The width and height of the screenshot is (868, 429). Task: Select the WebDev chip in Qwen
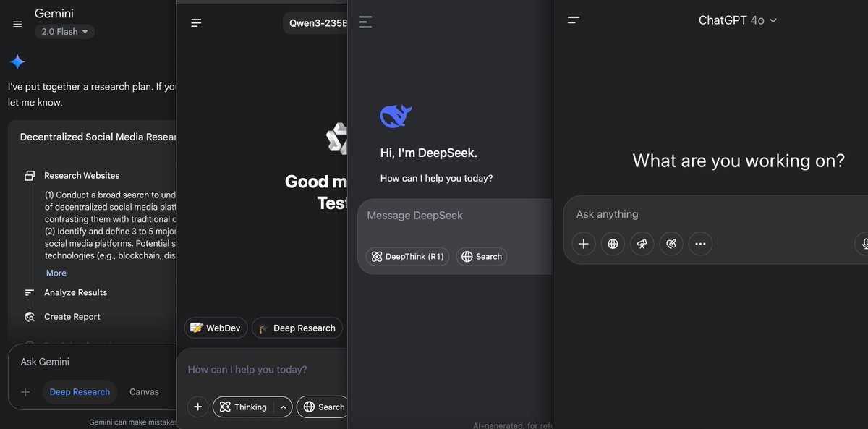pyautogui.click(x=216, y=328)
